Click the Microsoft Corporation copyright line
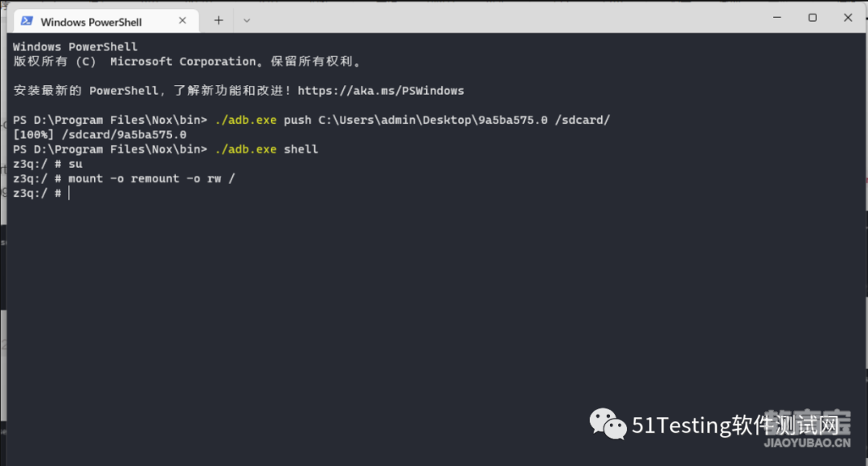 tap(187, 61)
